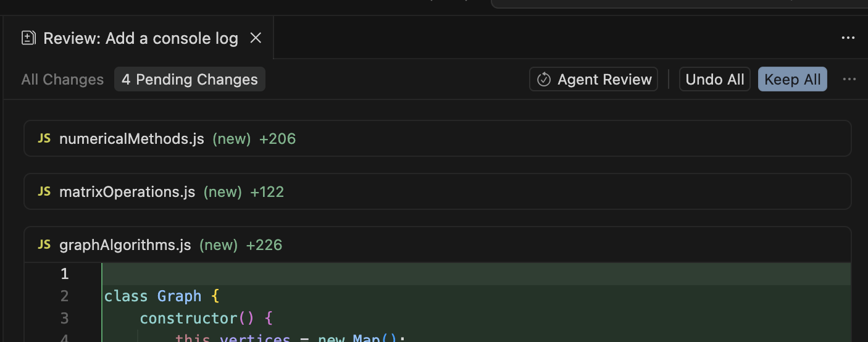
Task: Click the JS icon for matrixOperations.js
Action: 44,192
